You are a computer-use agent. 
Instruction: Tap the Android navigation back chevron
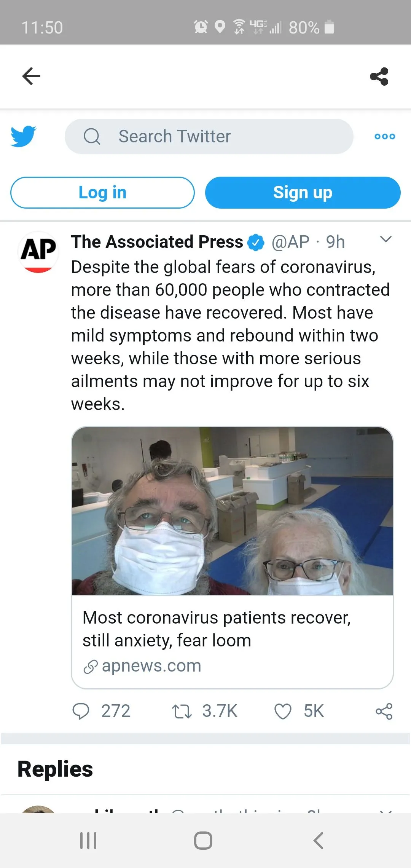point(318,840)
